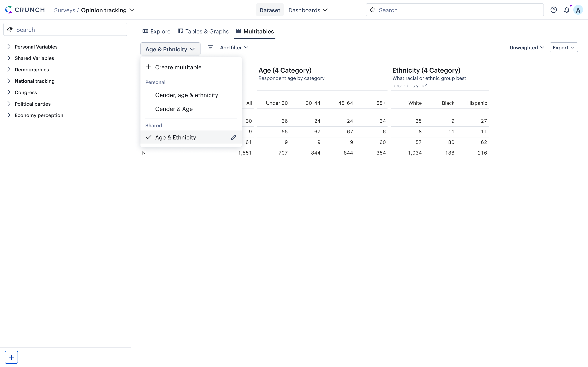Choose Gender, age & ethnicity multitable
The width and height of the screenshot is (588, 367).
(x=186, y=95)
